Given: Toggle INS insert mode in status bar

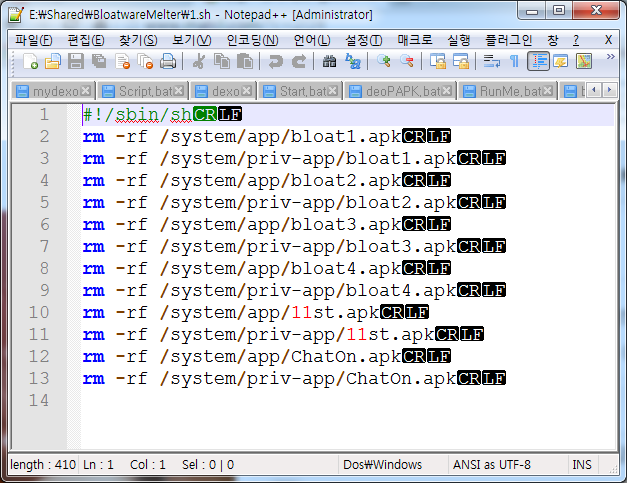Looking at the screenshot, I should pyautogui.click(x=581, y=465).
